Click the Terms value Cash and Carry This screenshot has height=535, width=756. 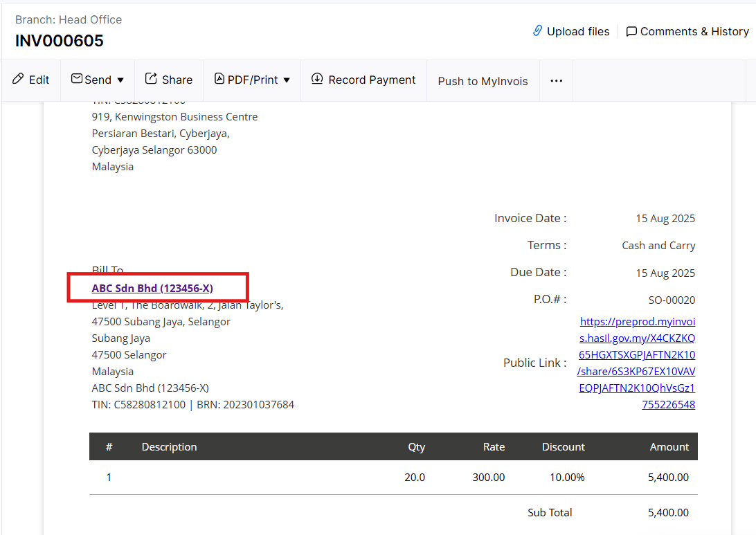click(x=658, y=246)
